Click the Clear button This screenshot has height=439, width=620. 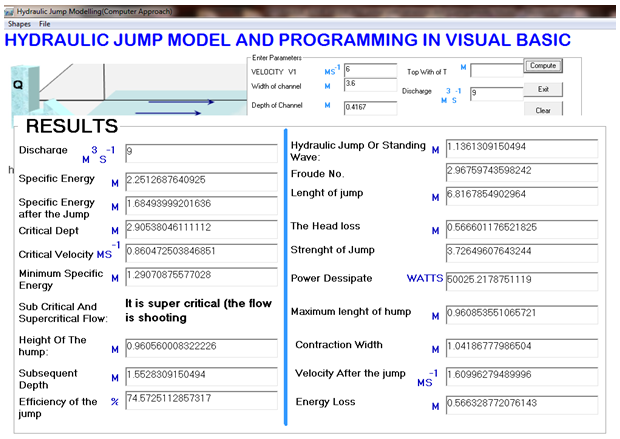point(543,110)
